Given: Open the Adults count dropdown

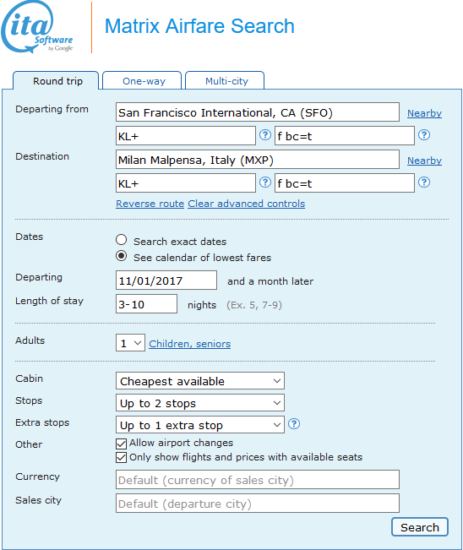Looking at the screenshot, I should [130, 343].
